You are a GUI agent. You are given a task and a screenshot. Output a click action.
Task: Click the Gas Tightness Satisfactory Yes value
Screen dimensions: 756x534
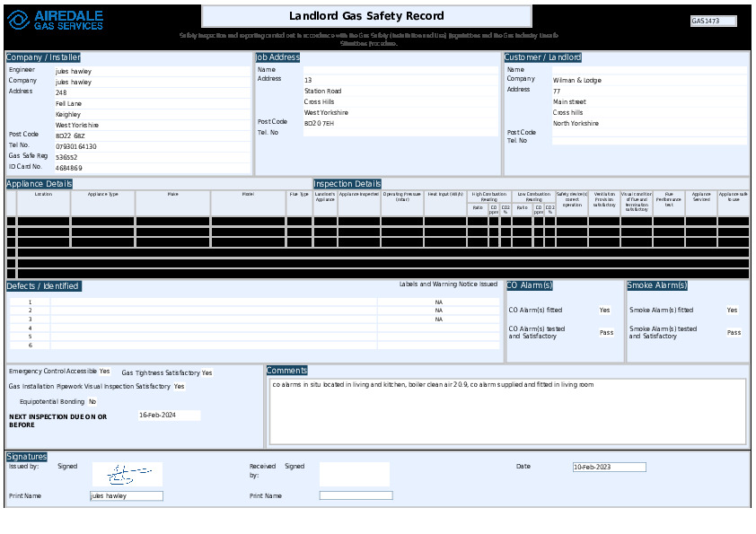(x=207, y=372)
